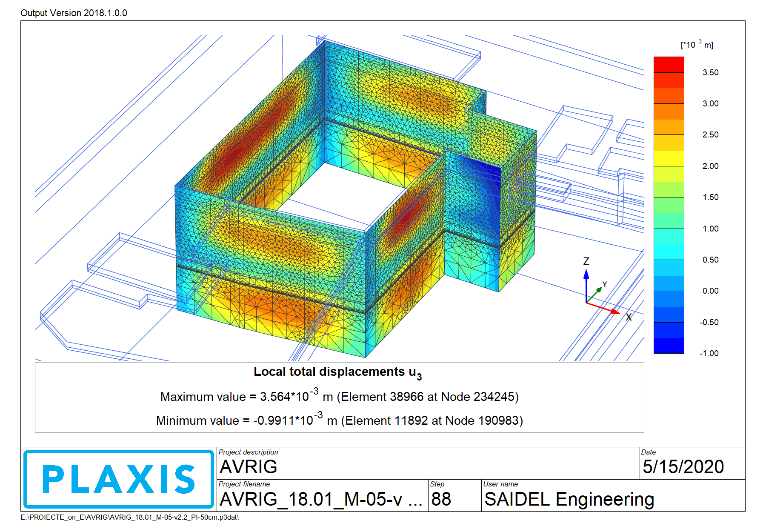Click the legend value -1.00
The height and width of the screenshot is (532, 766).
[x=709, y=353]
